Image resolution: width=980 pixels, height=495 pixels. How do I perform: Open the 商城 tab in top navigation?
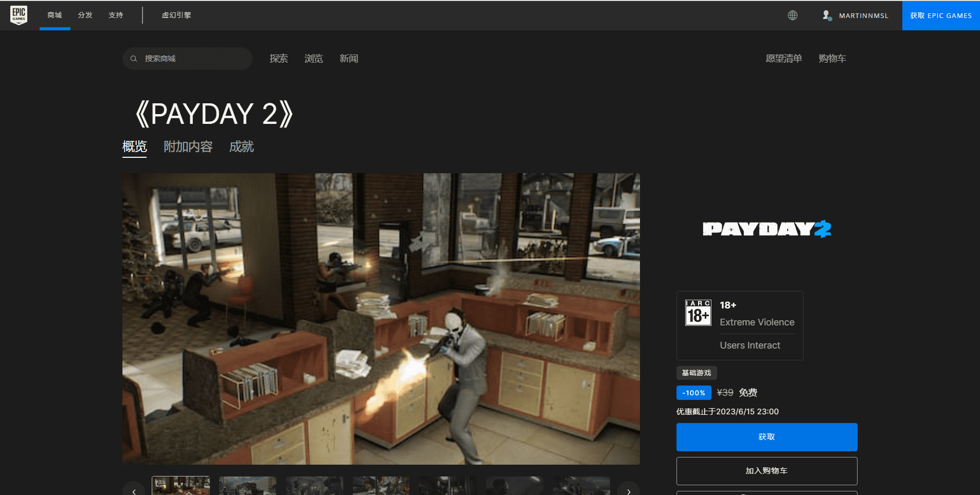(x=55, y=15)
